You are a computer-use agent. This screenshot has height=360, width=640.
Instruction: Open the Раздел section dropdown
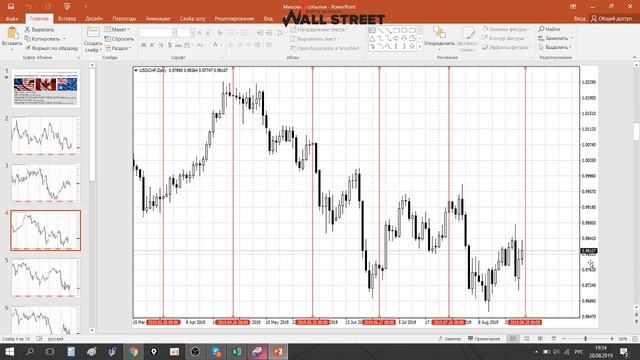pyautogui.click(x=118, y=48)
